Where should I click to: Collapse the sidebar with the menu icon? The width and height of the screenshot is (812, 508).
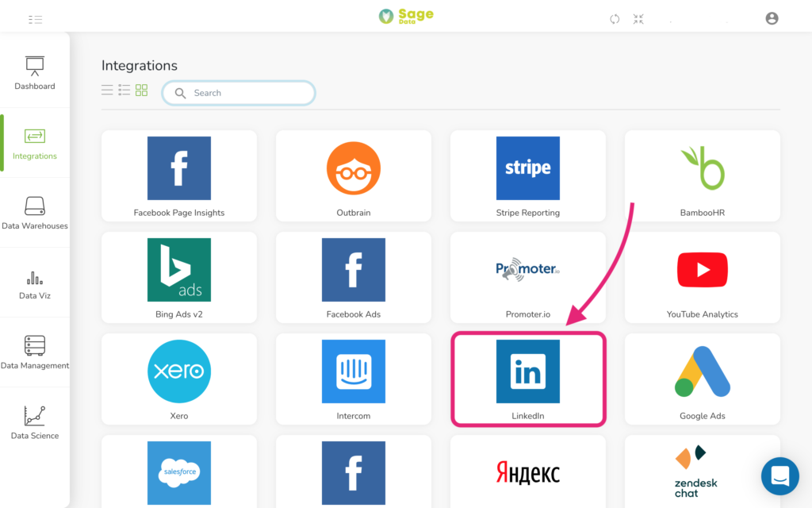(x=35, y=20)
